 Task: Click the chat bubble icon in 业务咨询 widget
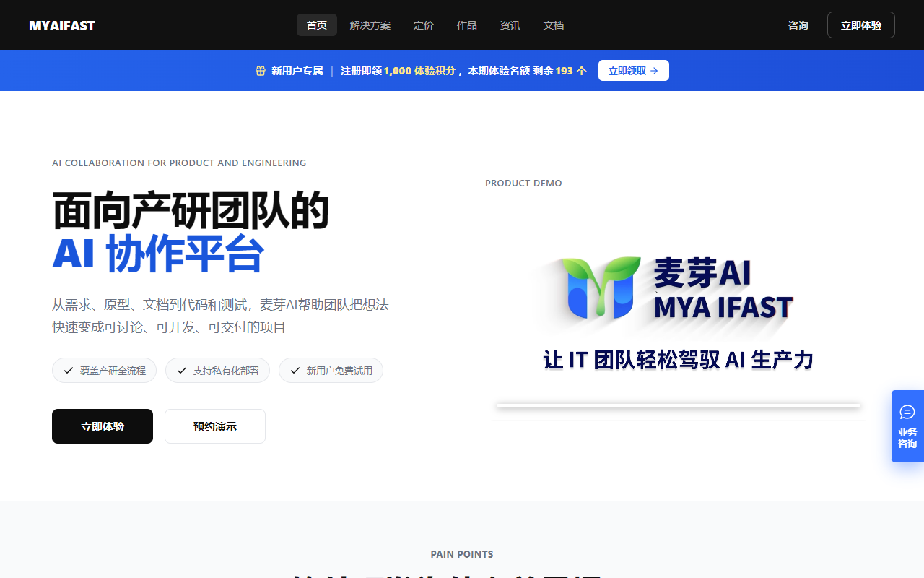(x=907, y=412)
